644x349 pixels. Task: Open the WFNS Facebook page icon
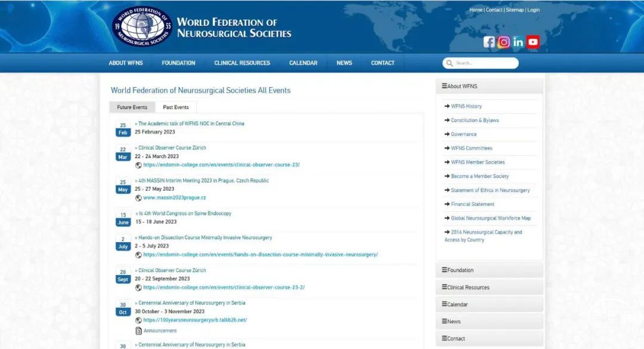pyautogui.click(x=489, y=42)
